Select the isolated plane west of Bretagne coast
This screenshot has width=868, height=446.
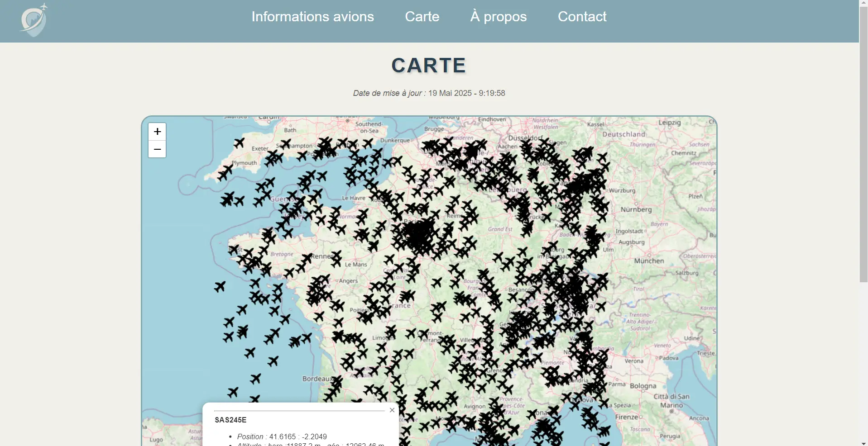tap(220, 286)
